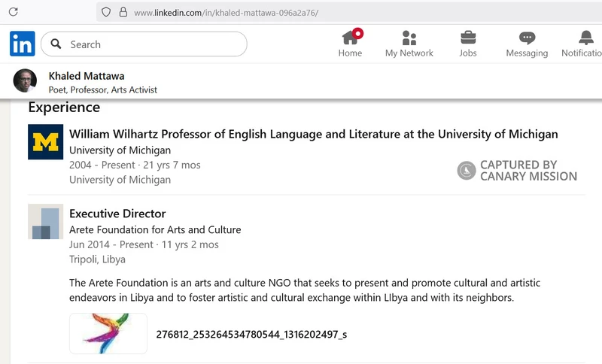The height and width of the screenshot is (364, 602).
Task: Click University of Michigan company name link
Action: click(120, 150)
